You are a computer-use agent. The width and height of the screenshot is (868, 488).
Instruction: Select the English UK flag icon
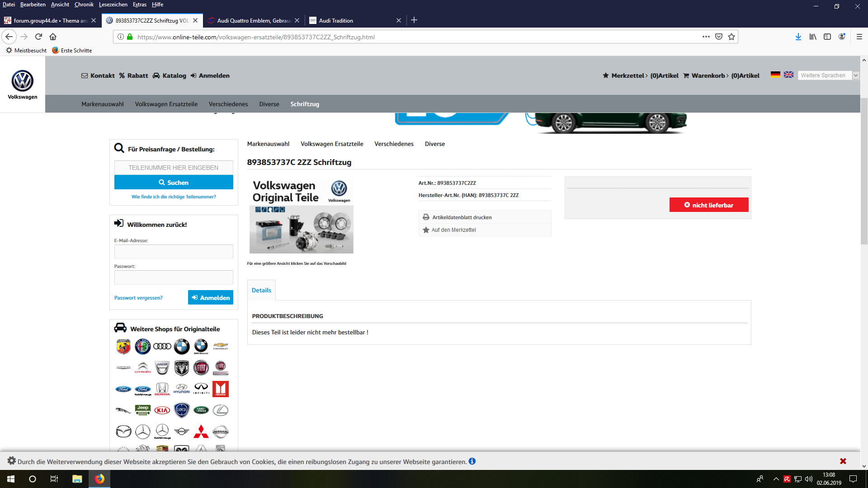788,75
